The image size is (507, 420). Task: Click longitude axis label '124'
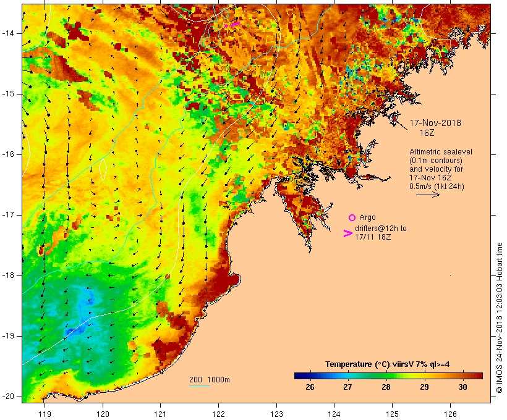[334, 414]
